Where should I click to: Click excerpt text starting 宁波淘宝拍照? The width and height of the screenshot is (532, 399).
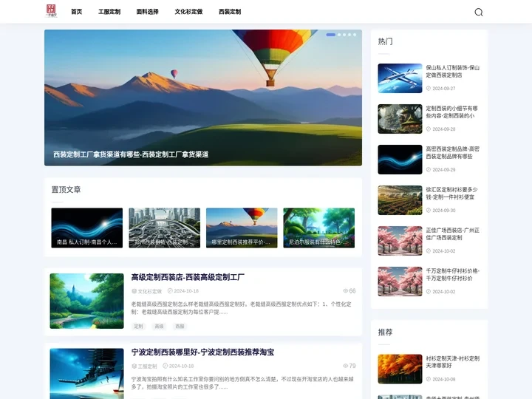tap(242, 383)
